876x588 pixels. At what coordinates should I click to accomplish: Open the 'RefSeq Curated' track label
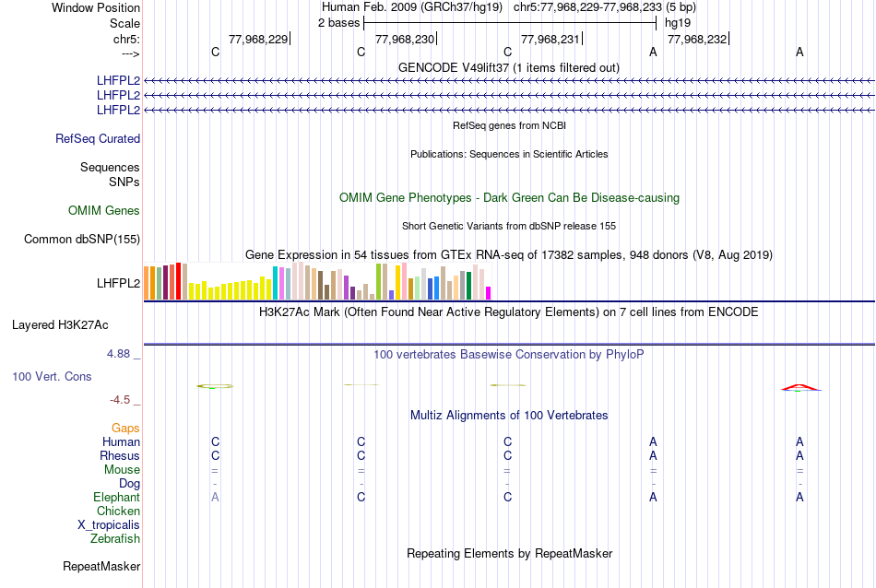coord(98,138)
